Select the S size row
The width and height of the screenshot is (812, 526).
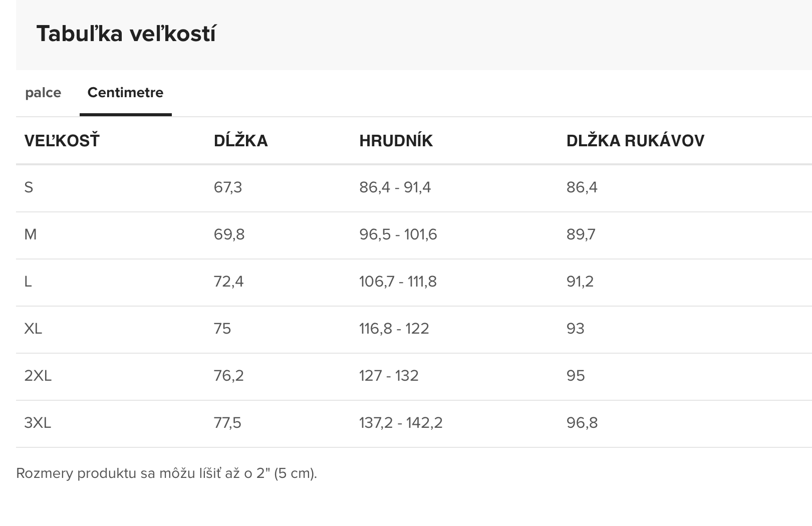(x=414, y=188)
